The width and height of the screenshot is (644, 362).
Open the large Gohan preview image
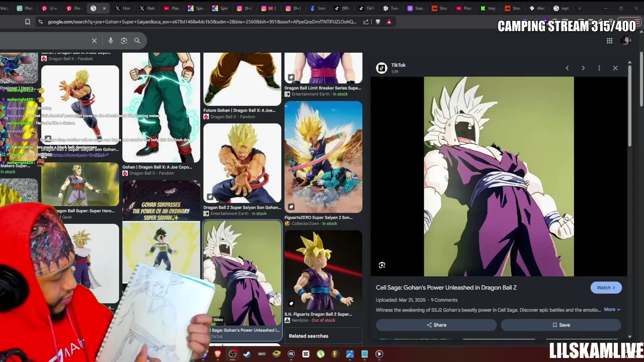click(499, 176)
